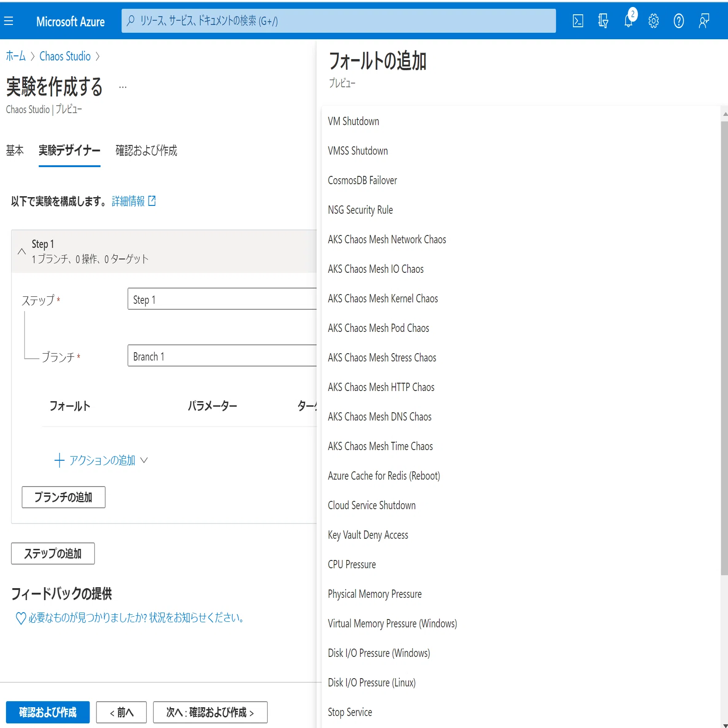
Task: Focus the Azure search box
Action: (x=338, y=21)
